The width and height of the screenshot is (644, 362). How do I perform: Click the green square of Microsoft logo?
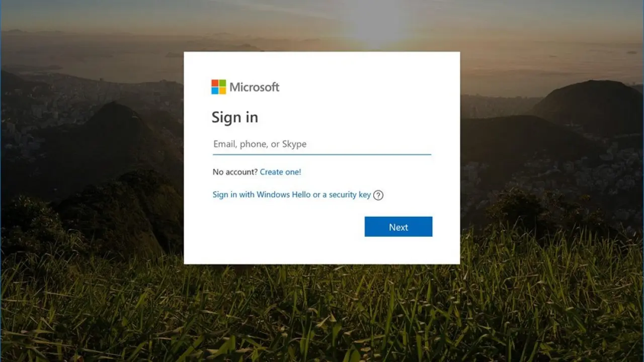coord(222,83)
